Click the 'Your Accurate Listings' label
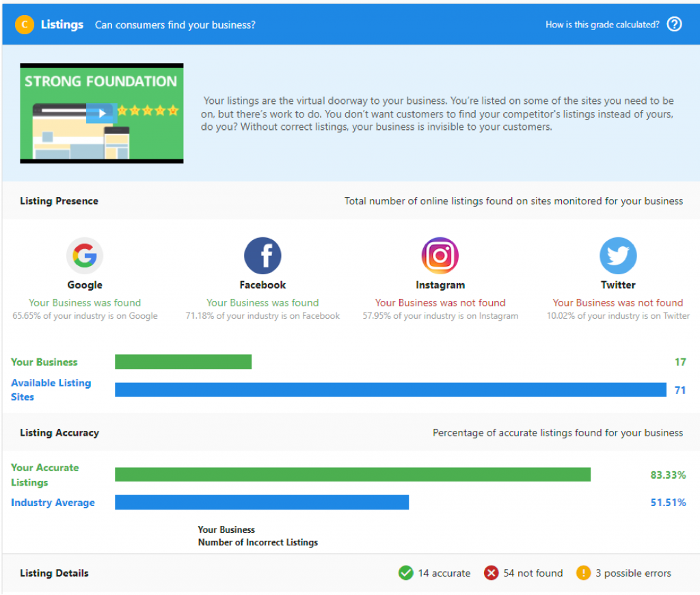 pyautogui.click(x=44, y=475)
